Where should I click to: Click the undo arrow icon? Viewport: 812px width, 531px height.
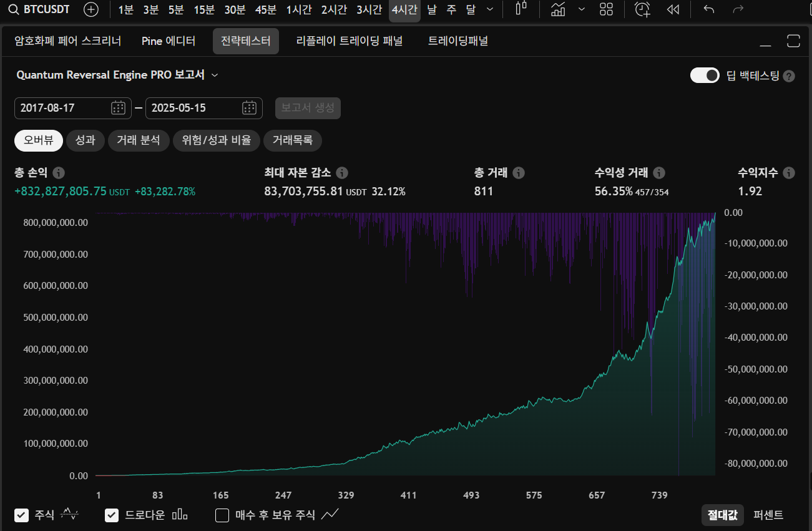tap(708, 9)
